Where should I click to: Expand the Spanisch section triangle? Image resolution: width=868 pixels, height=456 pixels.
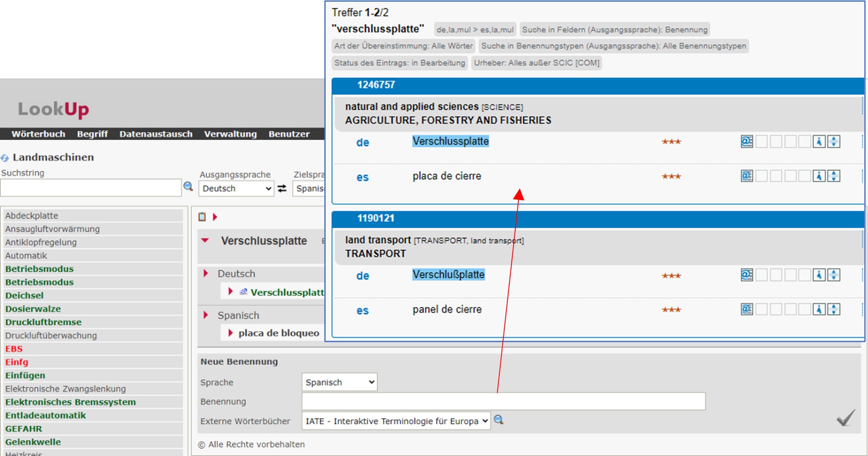pos(205,315)
